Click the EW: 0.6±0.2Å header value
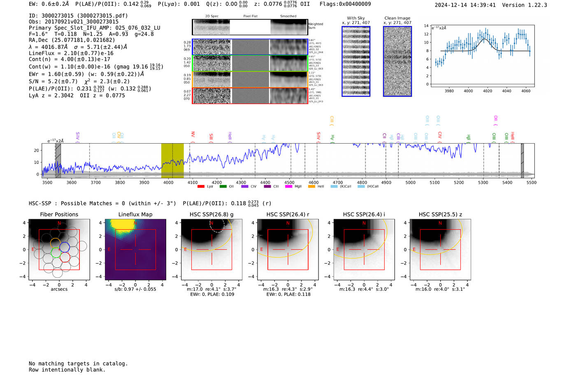The height and width of the screenshot is (392, 576). point(49,4)
